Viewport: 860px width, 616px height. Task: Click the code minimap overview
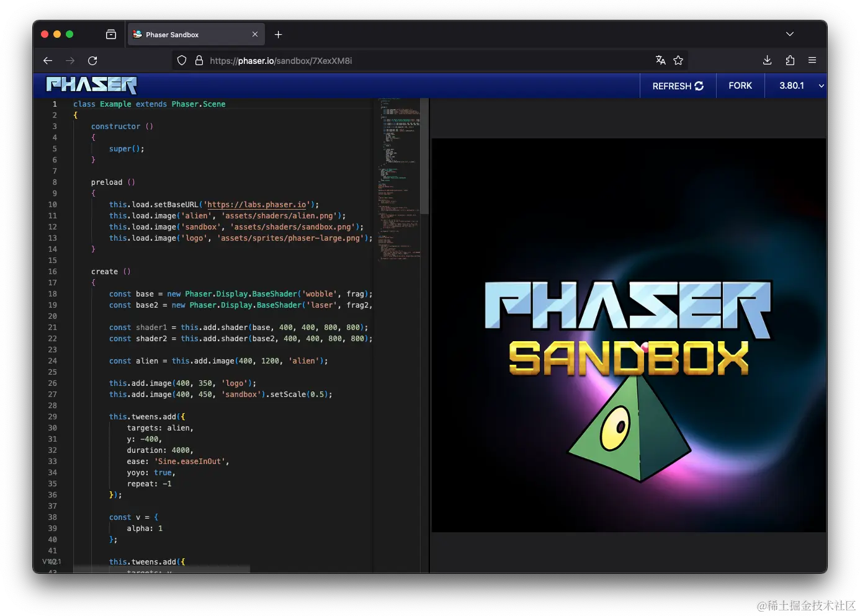pyautogui.click(x=399, y=180)
